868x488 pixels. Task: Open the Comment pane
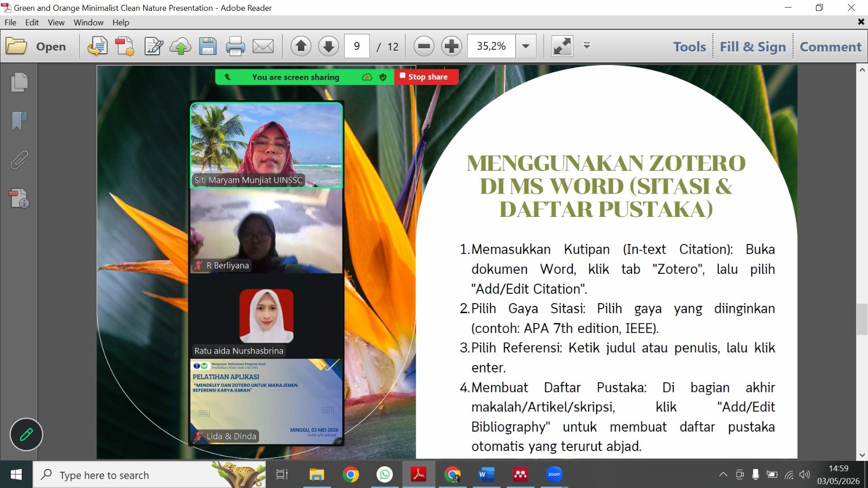(831, 47)
